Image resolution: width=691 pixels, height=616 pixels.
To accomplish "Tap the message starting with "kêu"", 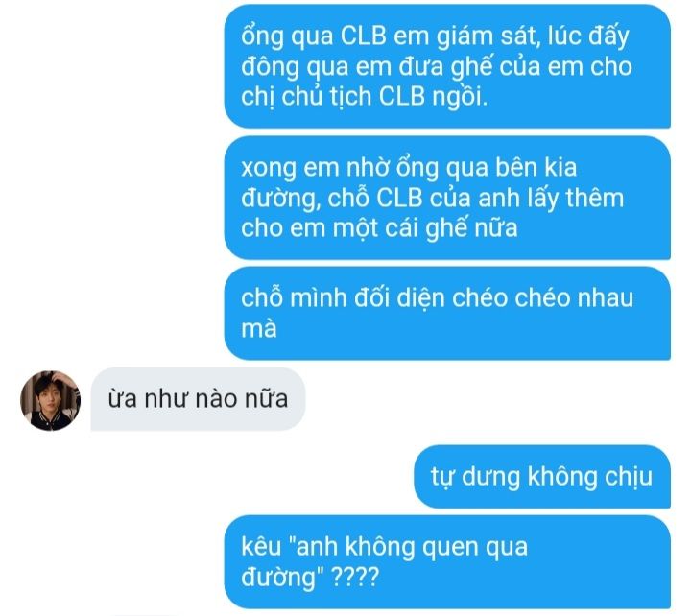I will coord(447,561).
